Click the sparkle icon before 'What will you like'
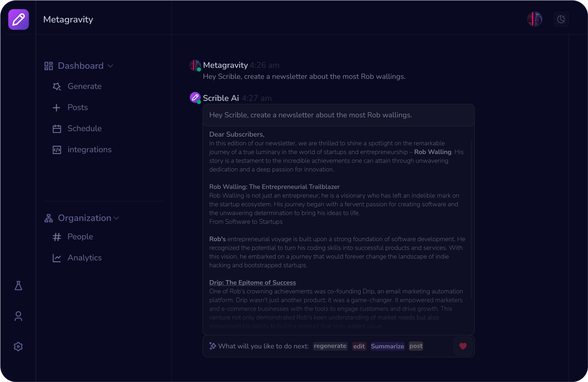The image size is (588, 382). click(213, 346)
